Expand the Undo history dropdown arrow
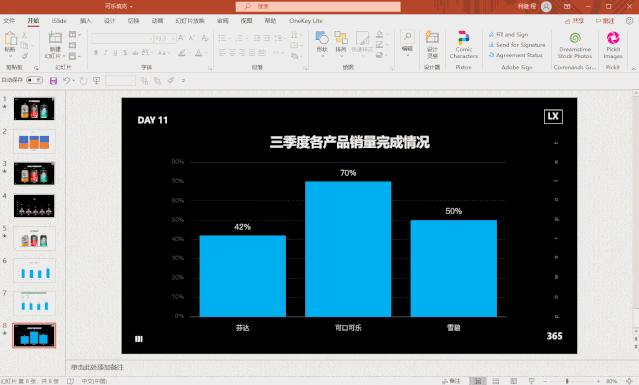Image resolution: width=639 pixels, height=385 pixels. [x=73, y=81]
